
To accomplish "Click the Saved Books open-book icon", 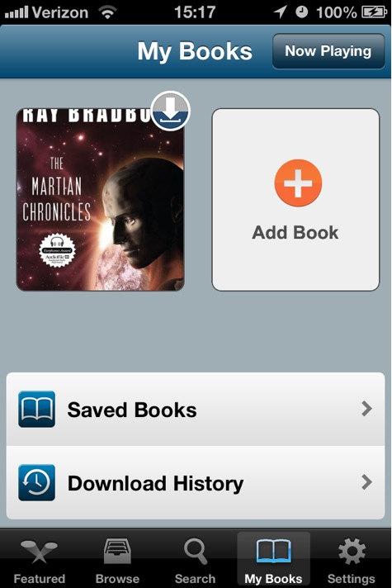I will 37,409.
